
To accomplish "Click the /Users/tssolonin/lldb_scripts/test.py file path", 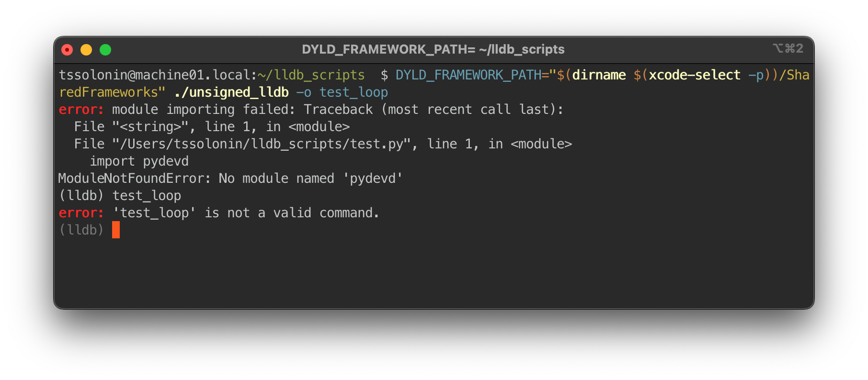I will (x=261, y=144).
